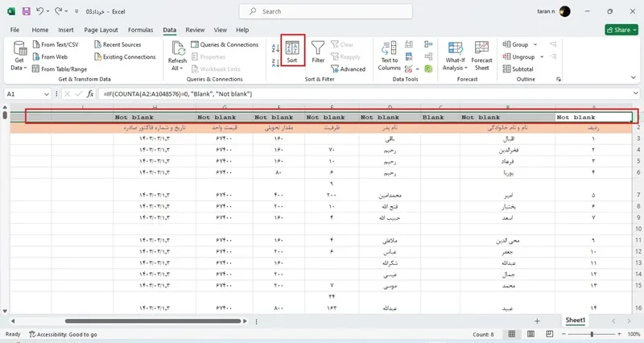Open Advanced filter options
The image size is (644, 343).
click(x=348, y=69)
